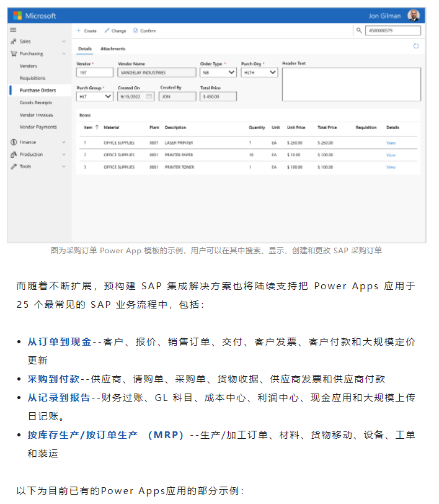The width and height of the screenshot is (439, 504).
Task: Switch to the Details tab
Action: click(85, 49)
